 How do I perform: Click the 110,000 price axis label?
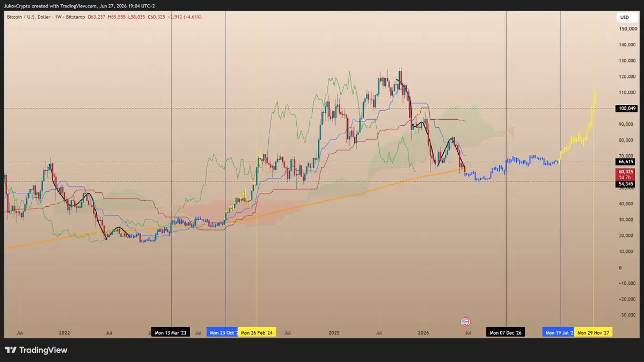tap(627, 92)
